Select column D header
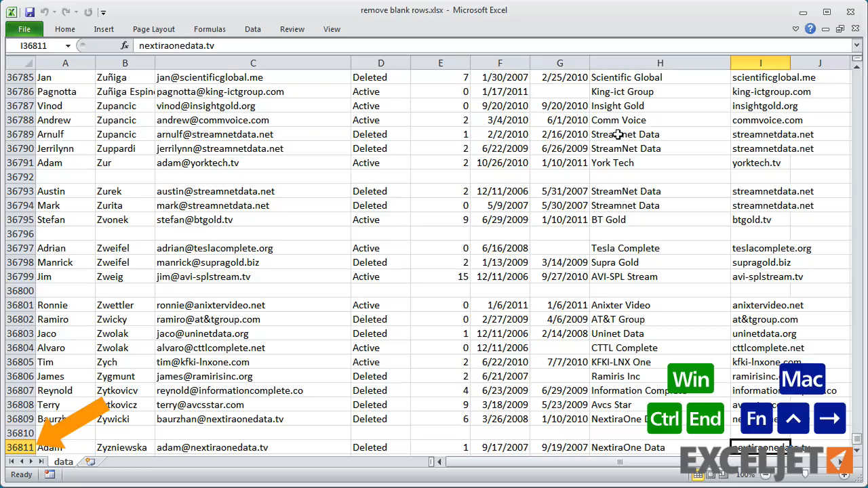Image resolution: width=868 pixels, height=488 pixels. [380, 63]
